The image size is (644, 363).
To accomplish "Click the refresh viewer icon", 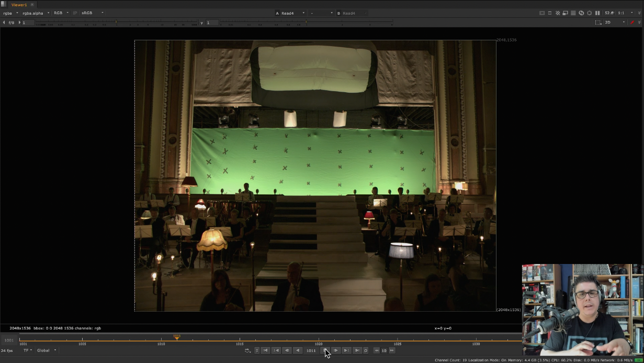I will point(581,13).
